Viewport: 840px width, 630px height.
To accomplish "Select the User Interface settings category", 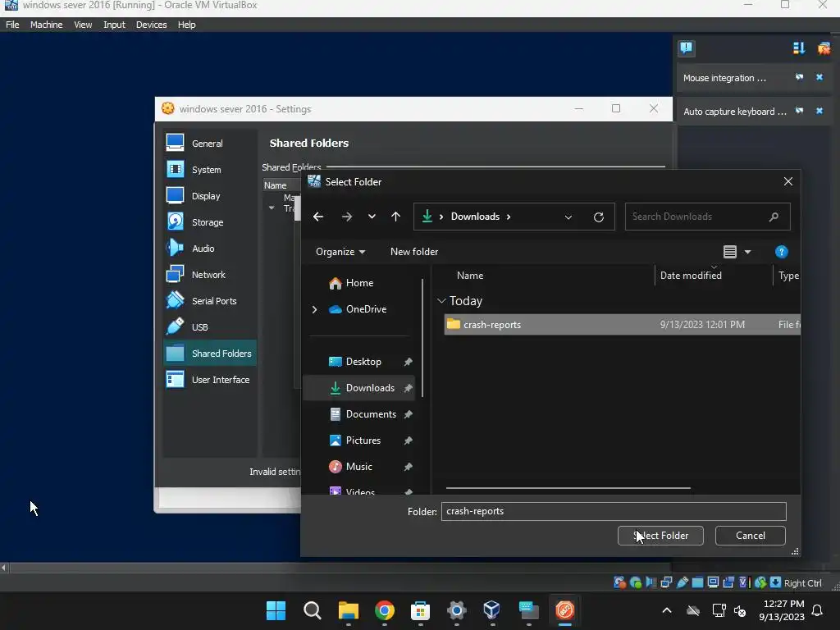I will pyautogui.click(x=210, y=379).
